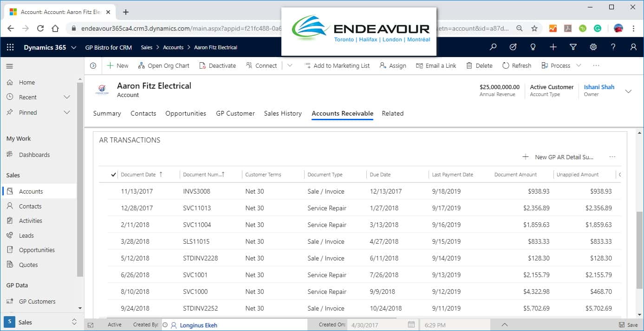Click Accounts in the breadcrumb

coord(173,47)
